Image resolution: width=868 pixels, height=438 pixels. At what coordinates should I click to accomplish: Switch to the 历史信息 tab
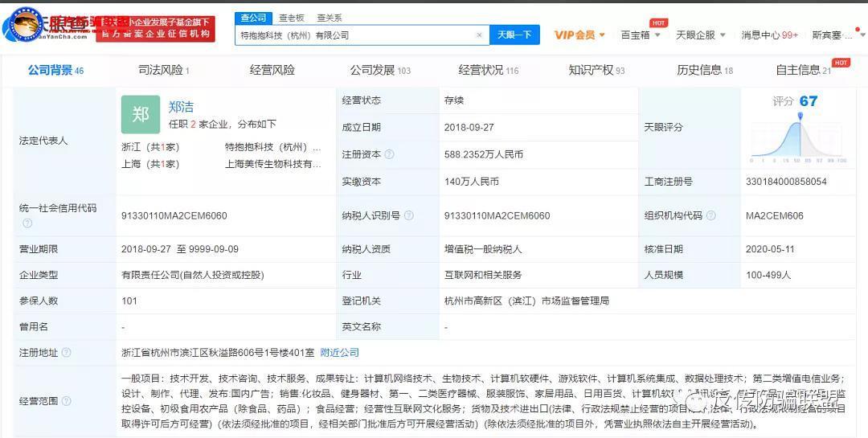tap(705, 71)
